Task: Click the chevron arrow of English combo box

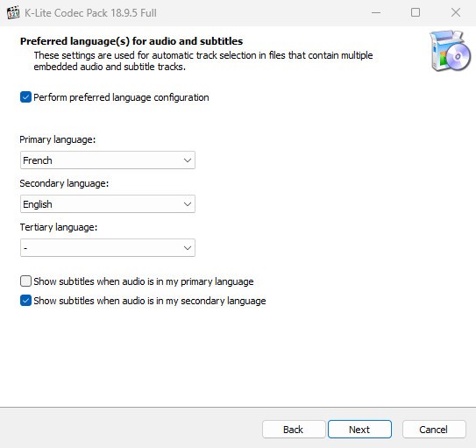Action: click(188, 204)
